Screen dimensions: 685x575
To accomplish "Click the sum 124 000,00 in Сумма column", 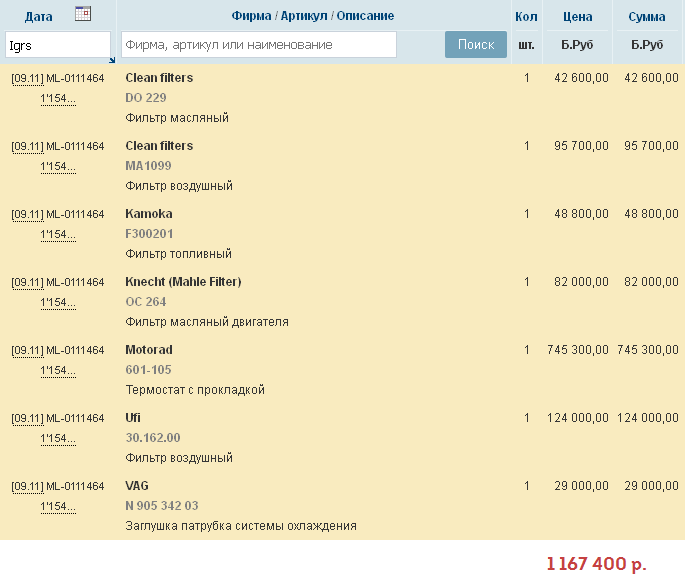I will (647, 418).
